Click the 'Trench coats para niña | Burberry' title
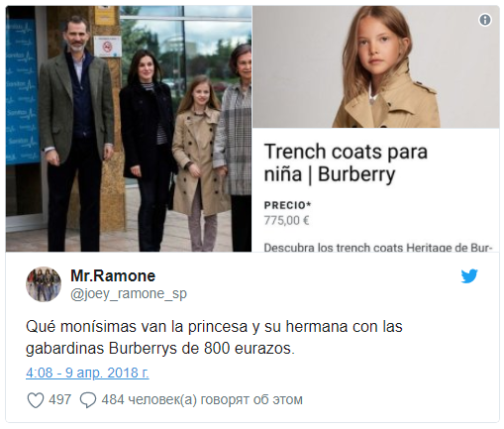The image size is (504, 429). click(346, 162)
